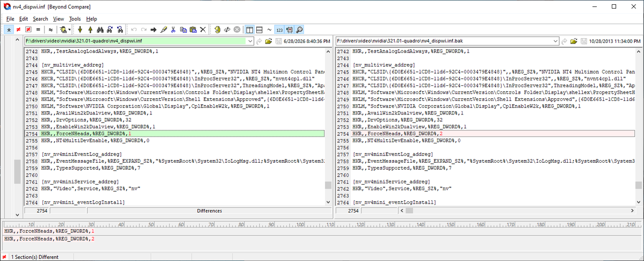
Task: Click thumbnail overview position marker
Action: (17, 171)
